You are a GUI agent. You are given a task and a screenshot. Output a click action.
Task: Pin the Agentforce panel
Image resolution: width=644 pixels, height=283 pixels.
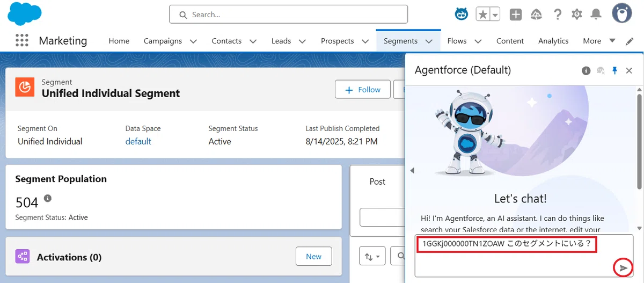pos(615,70)
